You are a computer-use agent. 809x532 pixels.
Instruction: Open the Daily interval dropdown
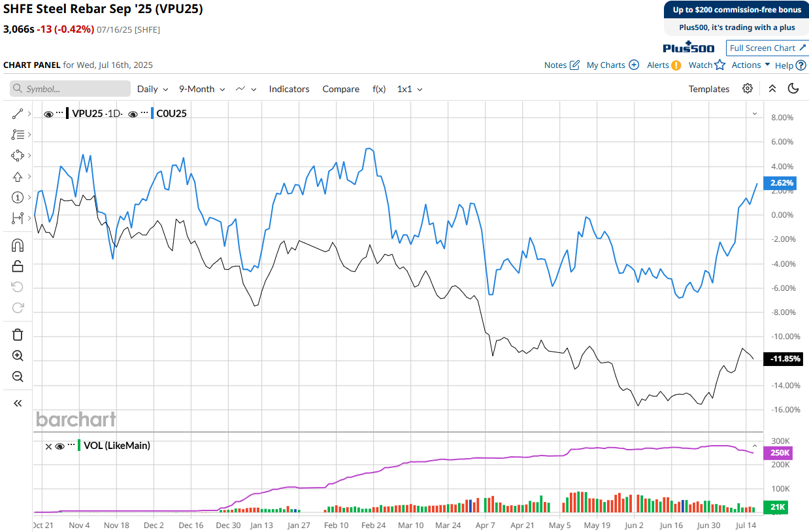click(152, 89)
